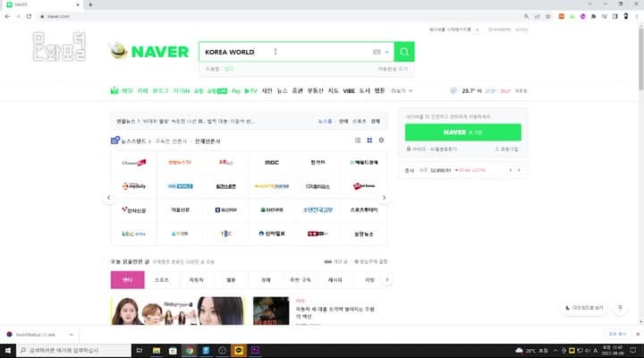This screenshot has width=644, height=358.
Task: Open newsstand settings gear
Action: click(381, 141)
